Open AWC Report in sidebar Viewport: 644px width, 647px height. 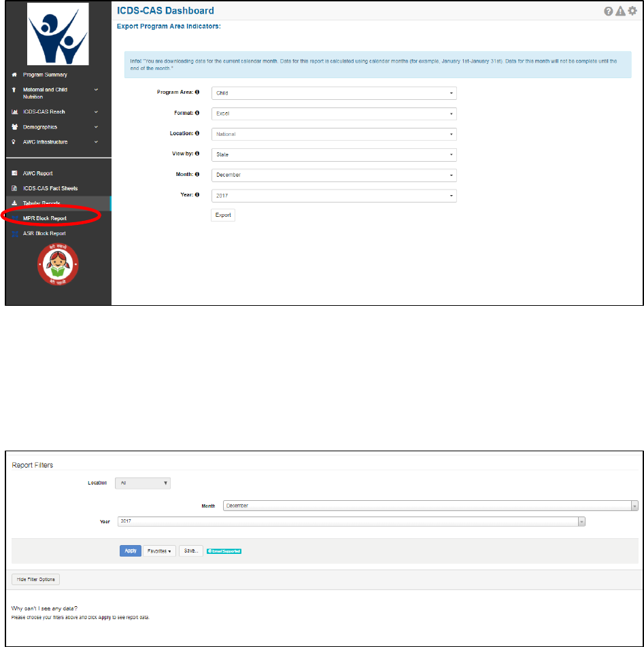(37, 173)
